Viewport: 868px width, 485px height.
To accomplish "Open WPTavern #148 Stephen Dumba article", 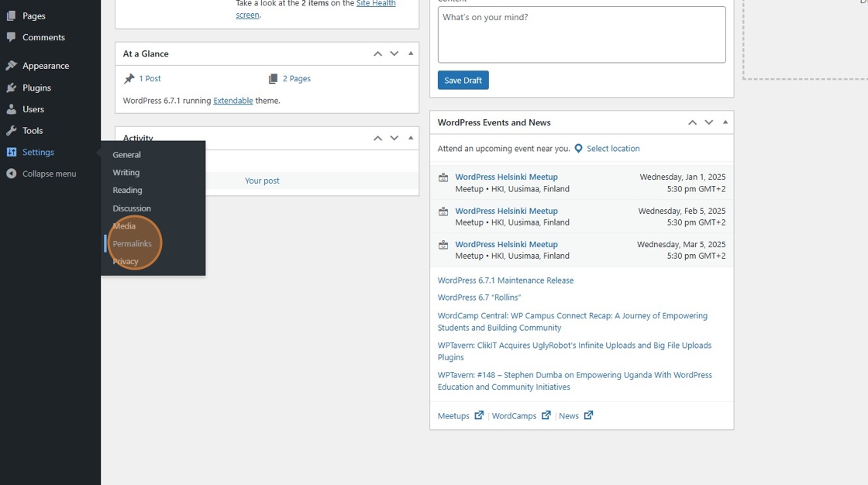I will [574, 381].
